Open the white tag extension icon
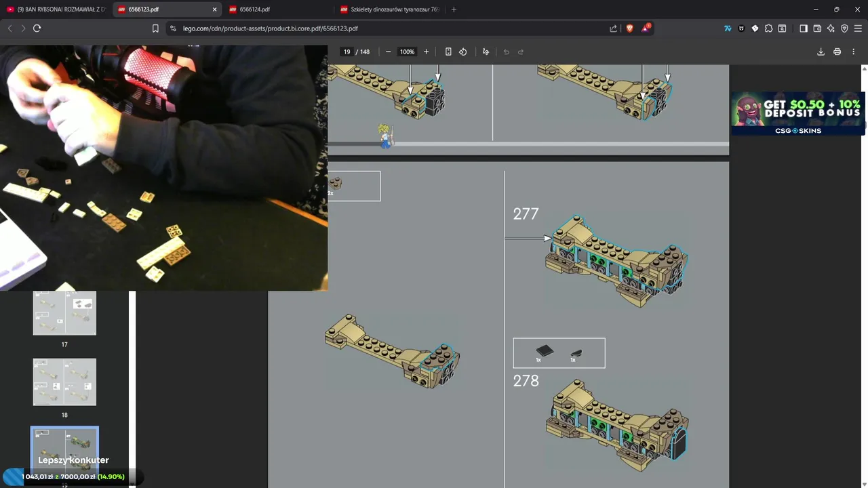This screenshot has width=868, height=488. 755,28
